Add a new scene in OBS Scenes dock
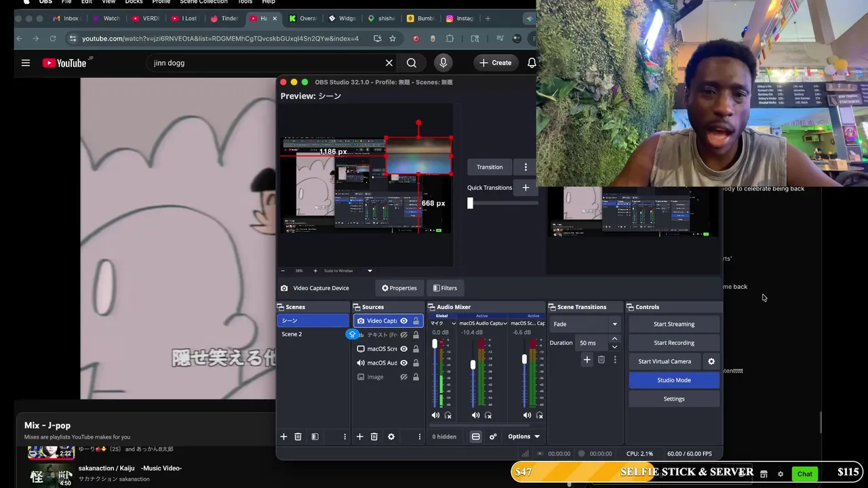Screen dimensions: 868x488 click(283, 437)
